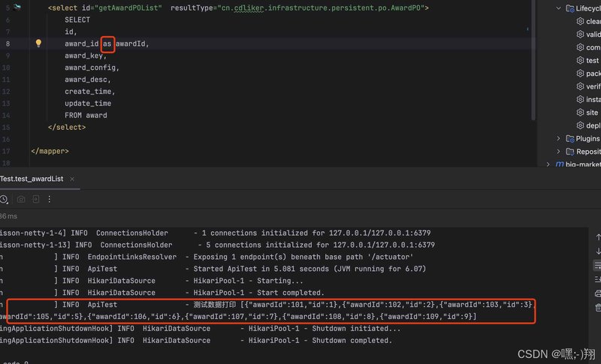Run the Maven validate lifecycle goal

point(588,35)
